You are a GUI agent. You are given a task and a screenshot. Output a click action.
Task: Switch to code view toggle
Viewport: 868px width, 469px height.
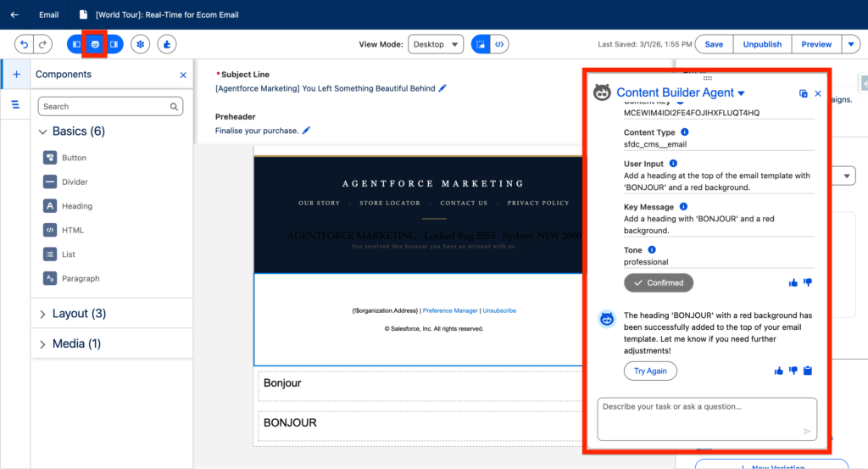[x=500, y=44]
